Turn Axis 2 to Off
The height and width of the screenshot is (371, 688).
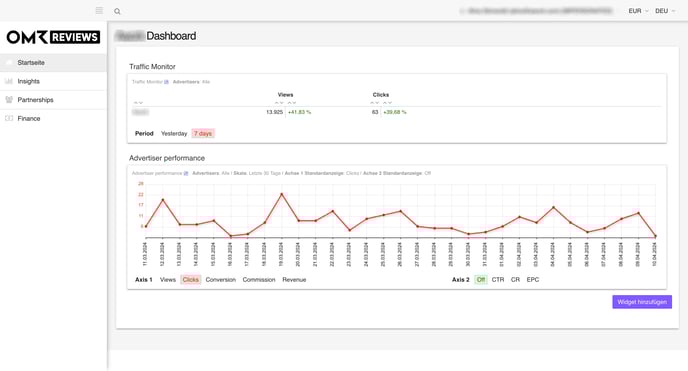coord(481,279)
